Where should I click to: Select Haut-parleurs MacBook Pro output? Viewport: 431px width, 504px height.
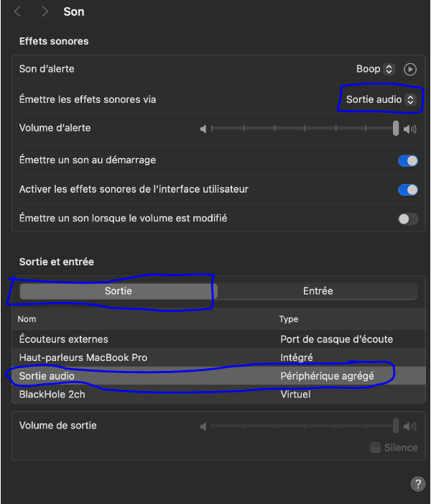218,357
